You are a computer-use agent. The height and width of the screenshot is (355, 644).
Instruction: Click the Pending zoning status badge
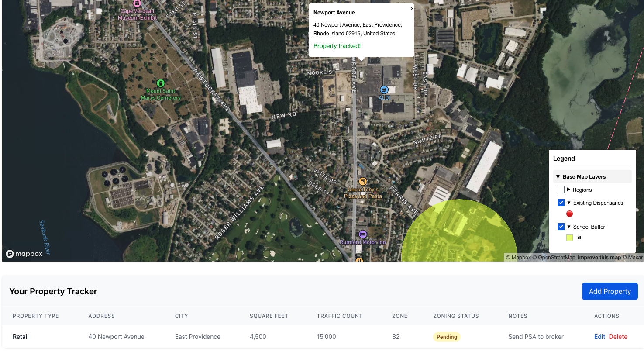click(x=447, y=337)
